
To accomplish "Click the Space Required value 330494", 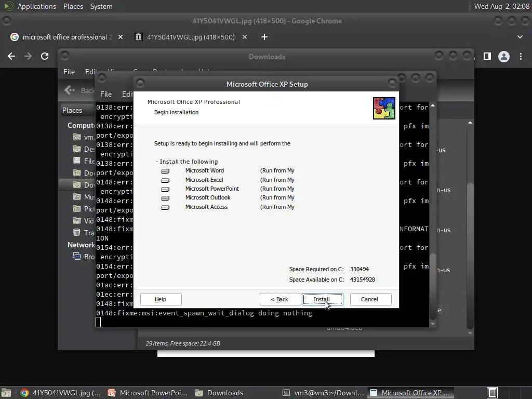I will [360, 269].
